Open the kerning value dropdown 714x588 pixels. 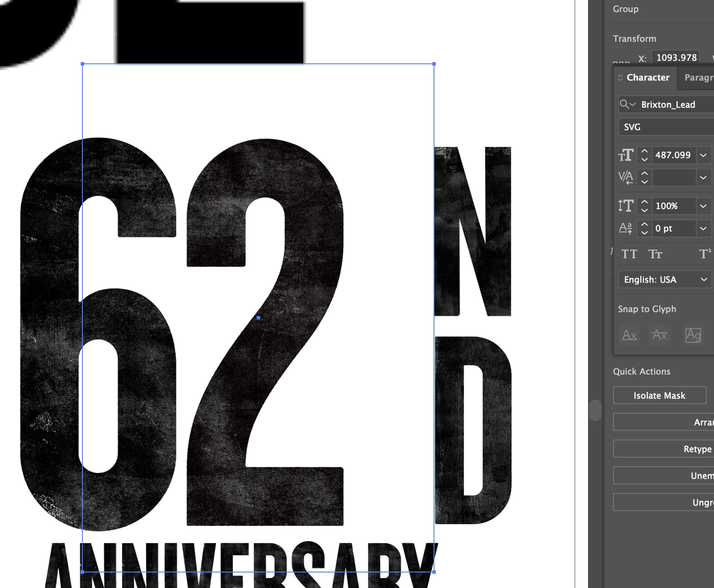click(x=703, y=178)
